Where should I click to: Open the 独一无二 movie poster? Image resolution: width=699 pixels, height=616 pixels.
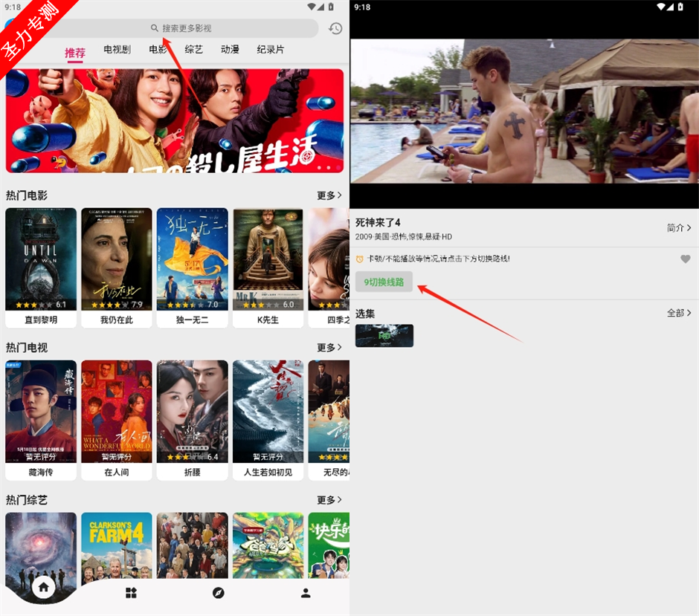tap(193, 259)
